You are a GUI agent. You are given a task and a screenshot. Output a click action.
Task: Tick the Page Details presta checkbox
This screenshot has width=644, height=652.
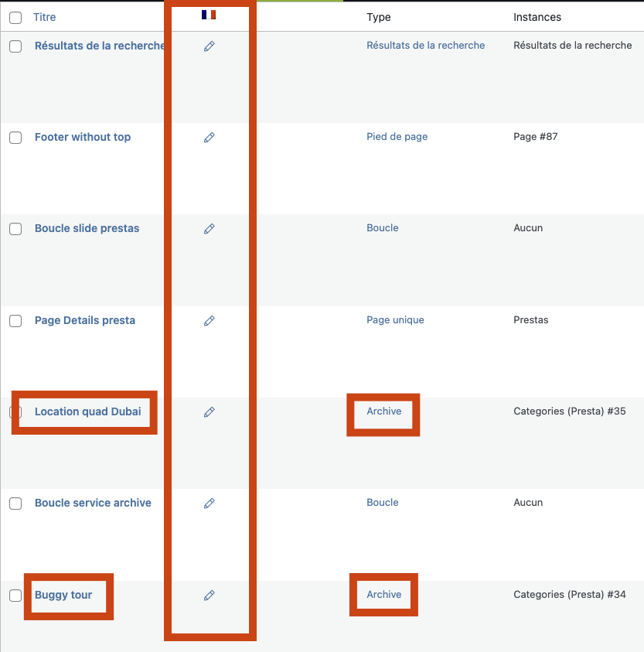[x=15, y=321]
